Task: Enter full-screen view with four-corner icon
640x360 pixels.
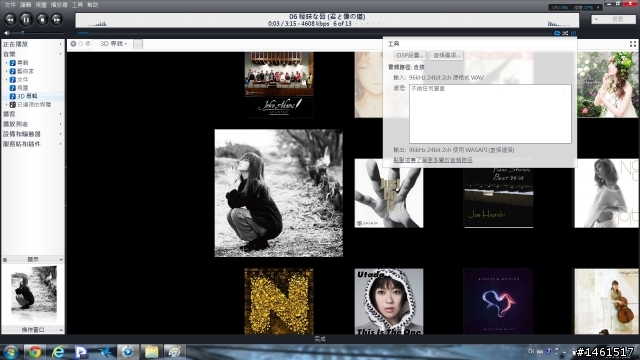Action: point(633,44)
